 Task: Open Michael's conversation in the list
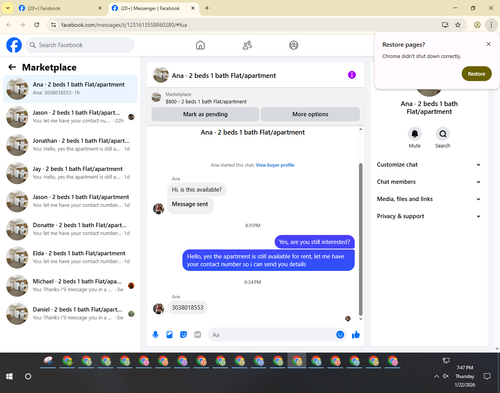click(x=70, y=286)
